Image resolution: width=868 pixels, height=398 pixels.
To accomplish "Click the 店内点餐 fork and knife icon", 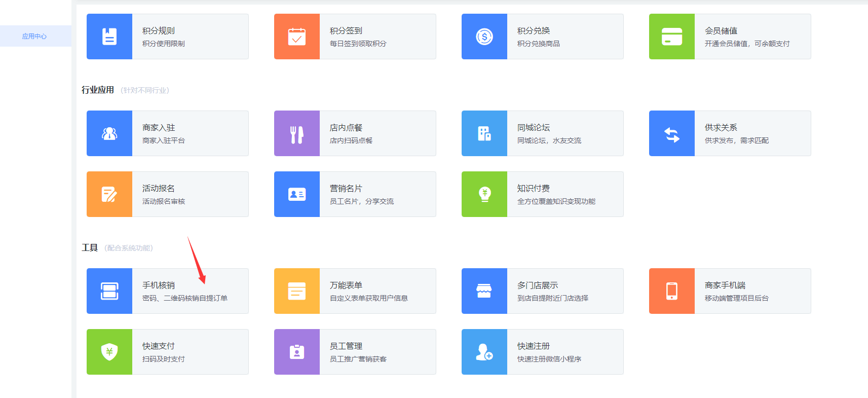I will click(x=297, y=133).
